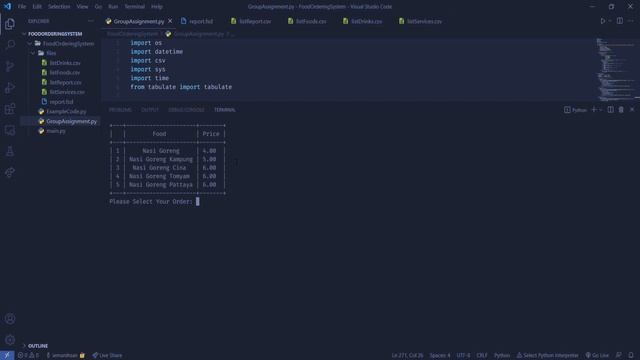Run the Python file with play icon

pyautogui.click(x=602, y=21)
